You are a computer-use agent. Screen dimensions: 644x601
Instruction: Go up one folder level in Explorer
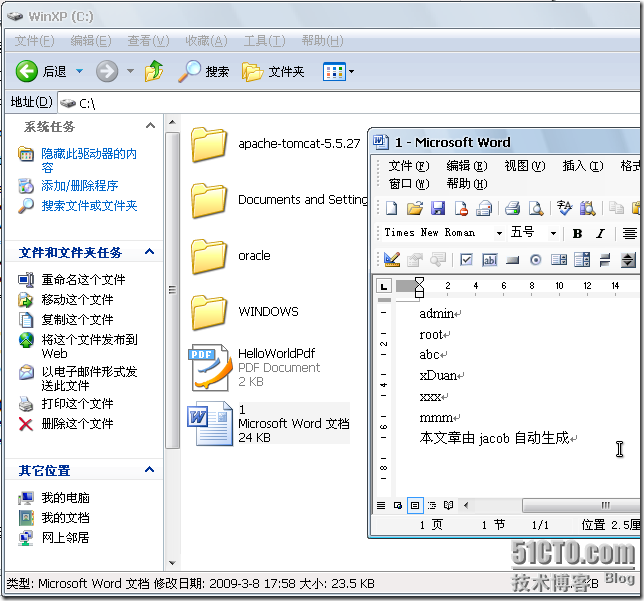[x=154, y=71]
